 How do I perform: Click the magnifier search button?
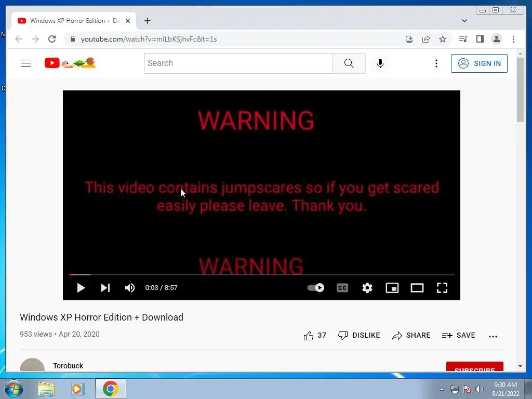pos(349,63)
